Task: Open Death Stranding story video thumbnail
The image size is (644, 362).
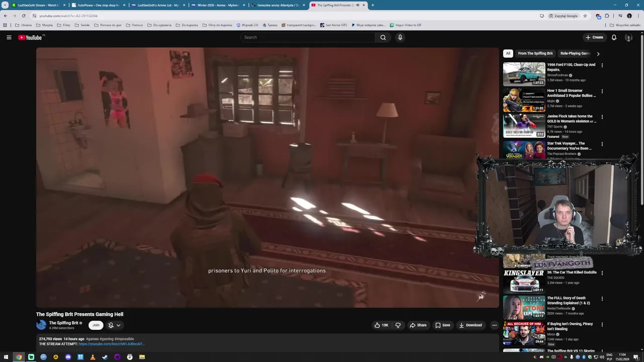Action: click(524, 307)
